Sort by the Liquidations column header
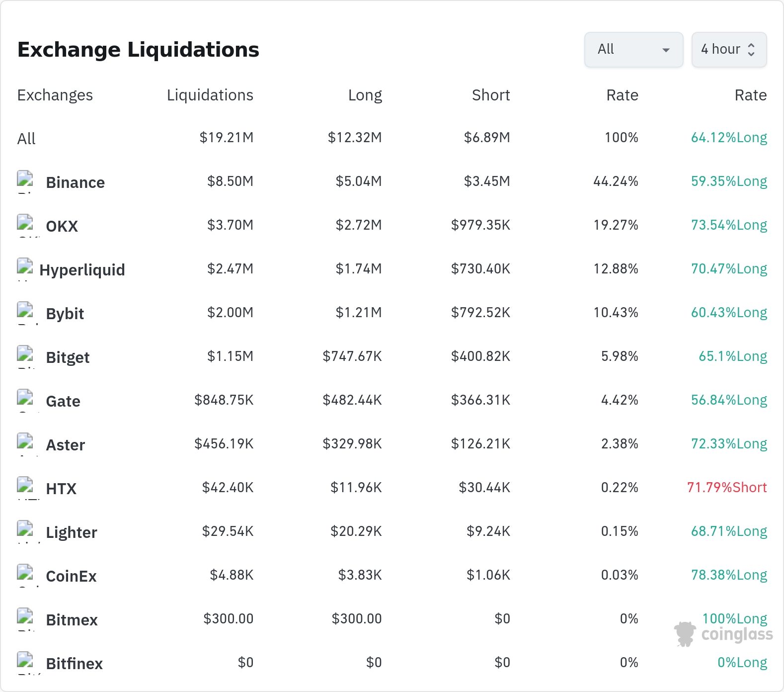Screen dimensions: 784x692 pyautogui.click(x=210, y=95)
